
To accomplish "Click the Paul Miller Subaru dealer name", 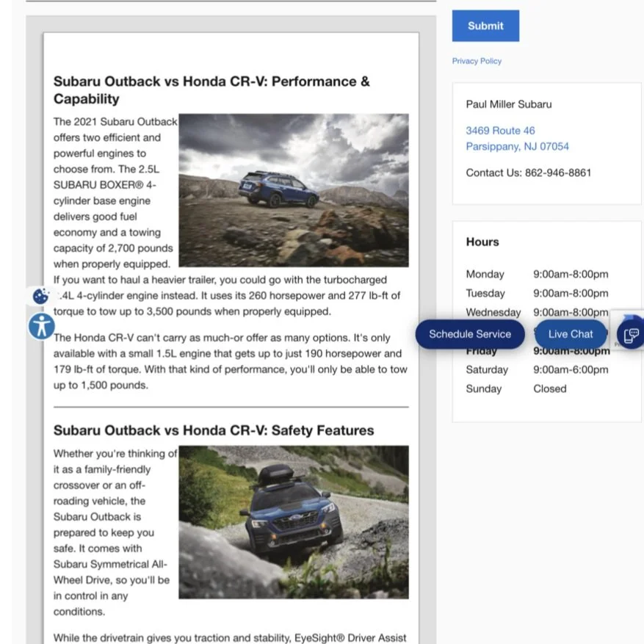I will coord(508,104).
